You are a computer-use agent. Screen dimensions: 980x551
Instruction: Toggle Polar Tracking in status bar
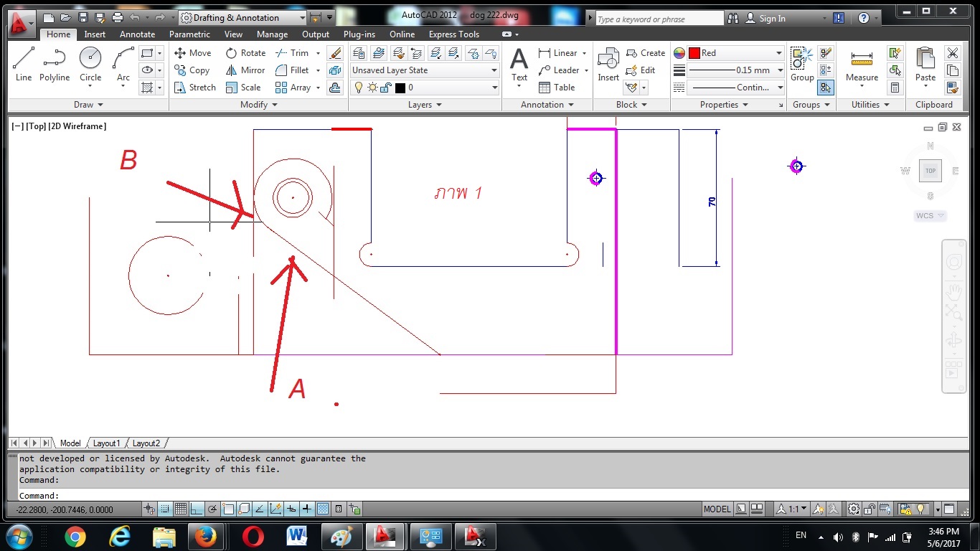coord(212,509)
